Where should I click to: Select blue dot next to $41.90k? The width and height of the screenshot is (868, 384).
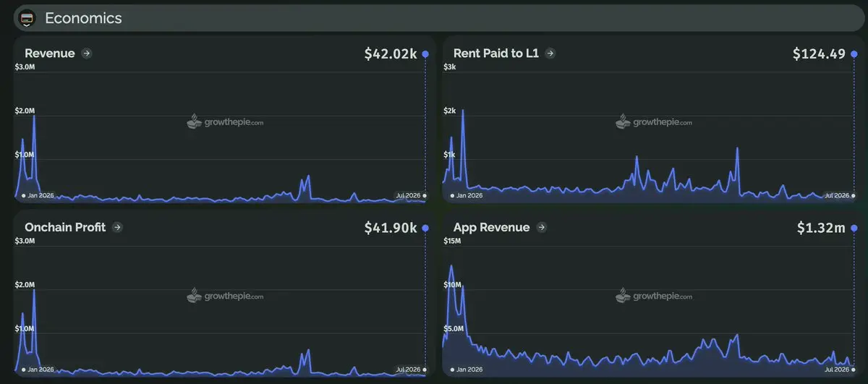[x=425, y=228]
